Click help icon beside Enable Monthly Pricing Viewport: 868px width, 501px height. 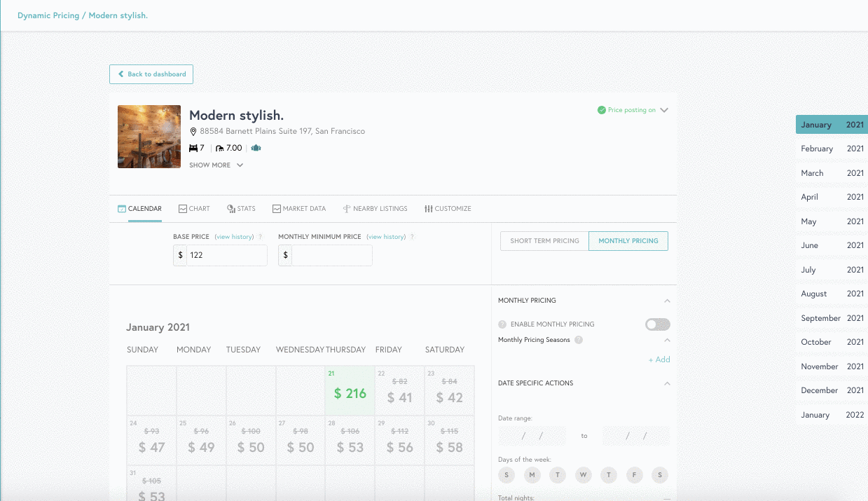coord(502,324)
